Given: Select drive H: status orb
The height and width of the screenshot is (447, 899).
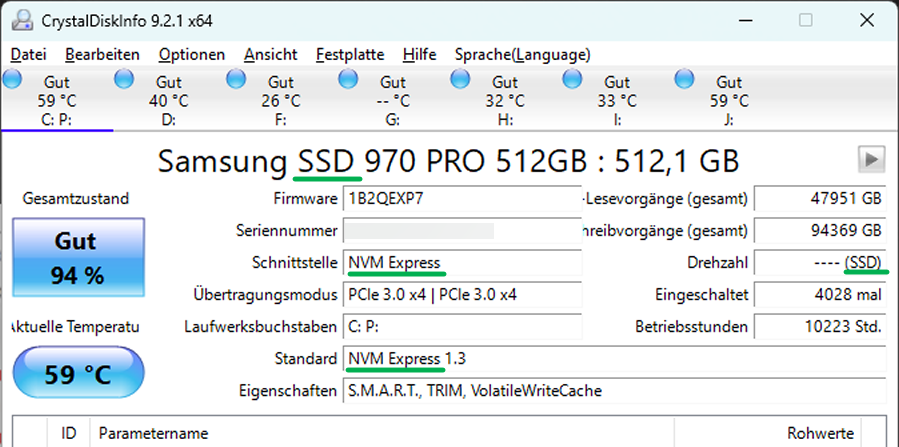Looking at the screenshot, I should coord(460,79).
